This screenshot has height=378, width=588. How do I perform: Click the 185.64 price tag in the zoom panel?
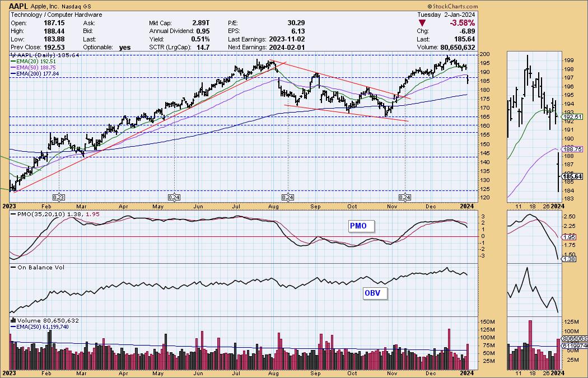[x=573, y=176]
